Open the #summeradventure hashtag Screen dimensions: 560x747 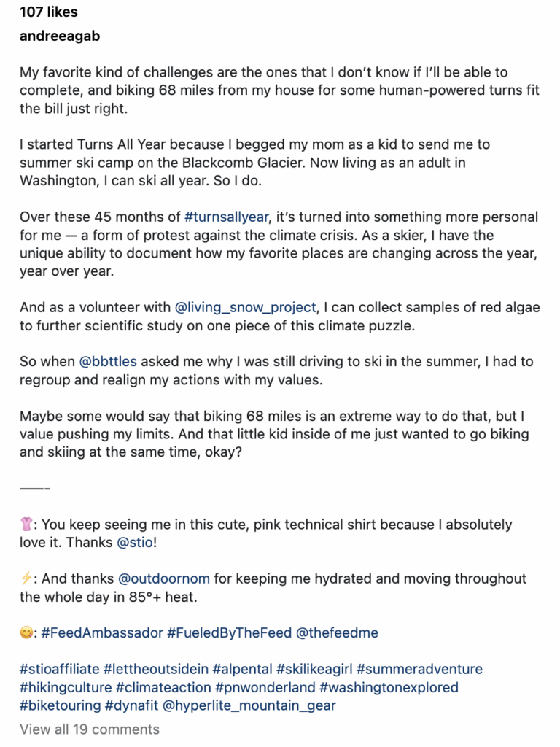pyautogui.click(x=419, y=670)
